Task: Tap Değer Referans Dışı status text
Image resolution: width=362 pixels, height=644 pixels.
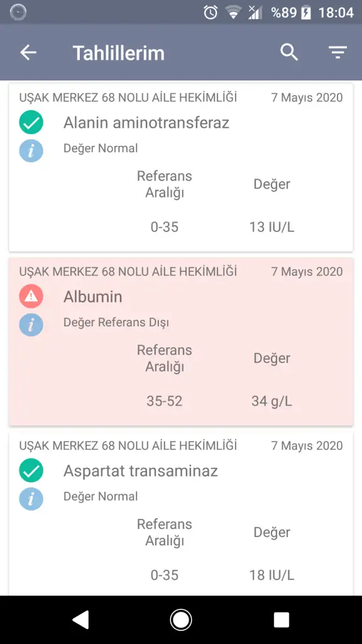Action: [x=116, y=323]
